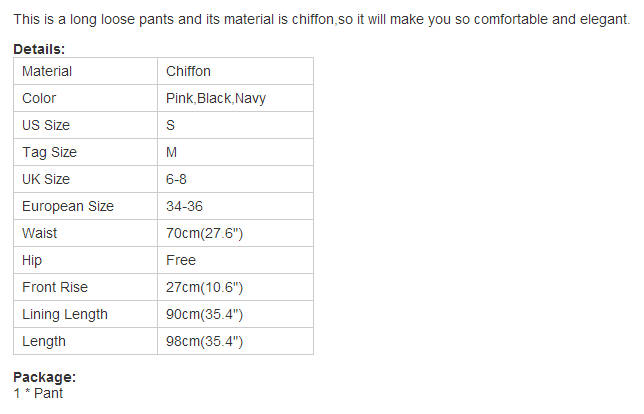The height and width of the screenshot is (414, 644).
Task: Click the 'Material' label cell
Action: coord(47,71)
